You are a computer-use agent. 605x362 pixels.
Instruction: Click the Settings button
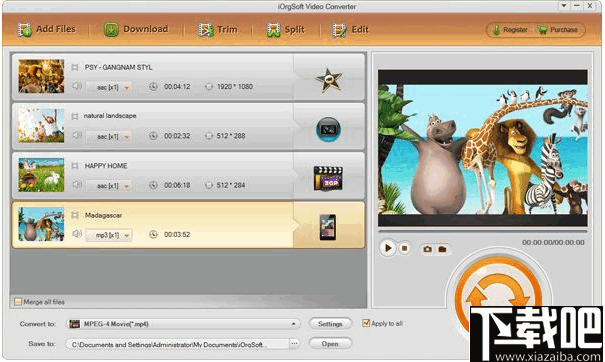[330, 324]
